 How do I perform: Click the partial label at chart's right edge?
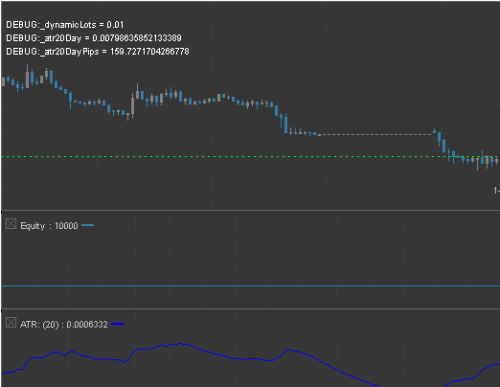[x=497, y=190]
